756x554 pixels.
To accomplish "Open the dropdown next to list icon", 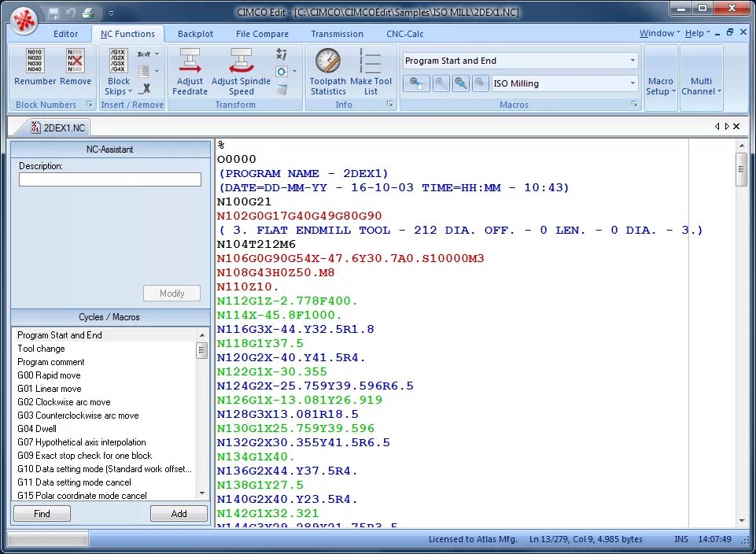I will tap(157, 72).
